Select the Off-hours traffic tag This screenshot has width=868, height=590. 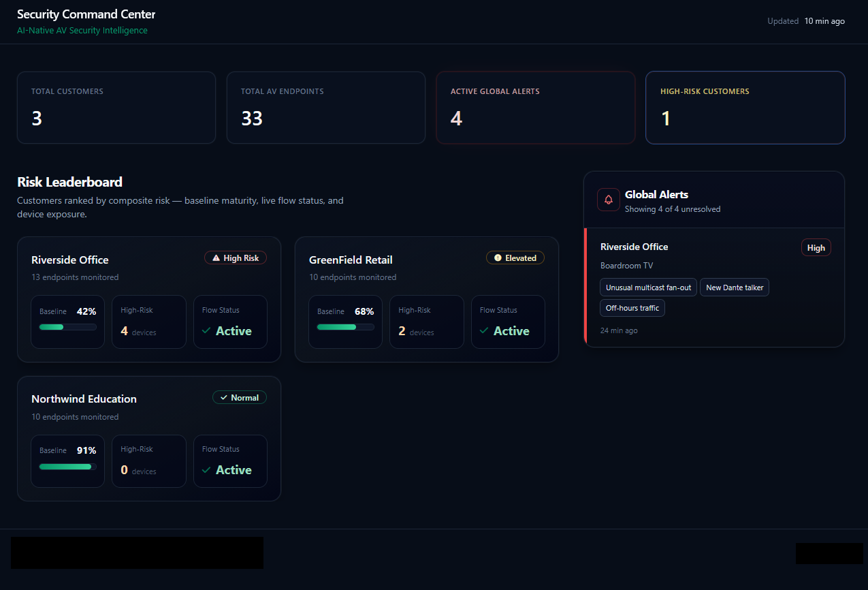point(632,308)
